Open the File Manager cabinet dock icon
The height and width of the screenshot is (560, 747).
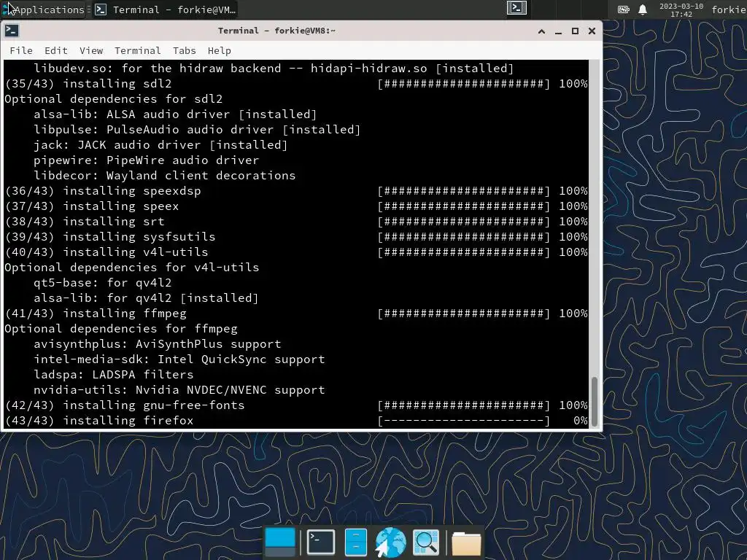point(355,542)
